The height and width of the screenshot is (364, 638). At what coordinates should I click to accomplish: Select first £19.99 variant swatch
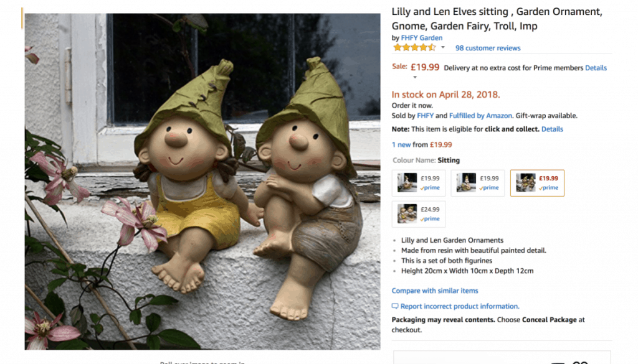tap(419, 183)
